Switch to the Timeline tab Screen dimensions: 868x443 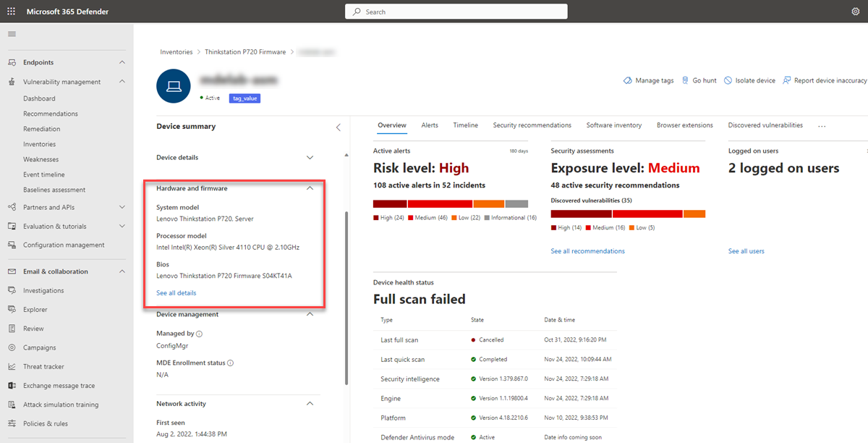point(466,125)
